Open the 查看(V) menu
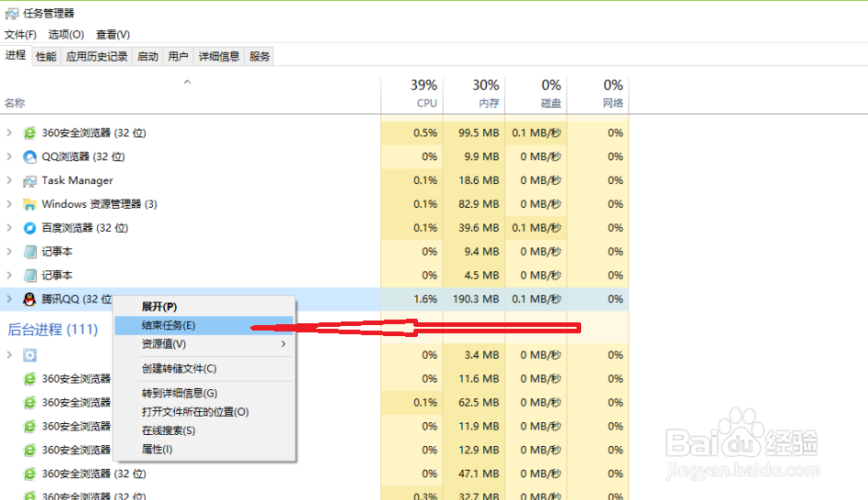Image resolution: width=868 pixels, height=500 pixels. pos(113,34)
